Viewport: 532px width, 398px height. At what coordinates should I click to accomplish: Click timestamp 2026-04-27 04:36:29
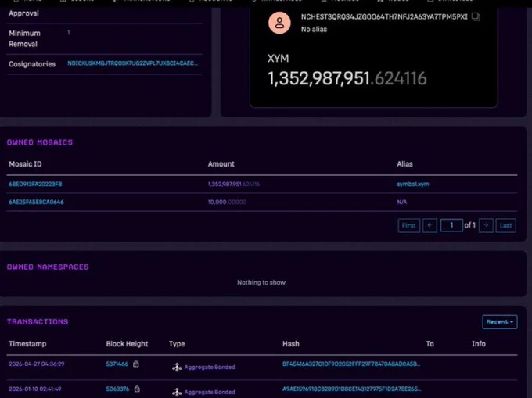(x=37, y=364)
